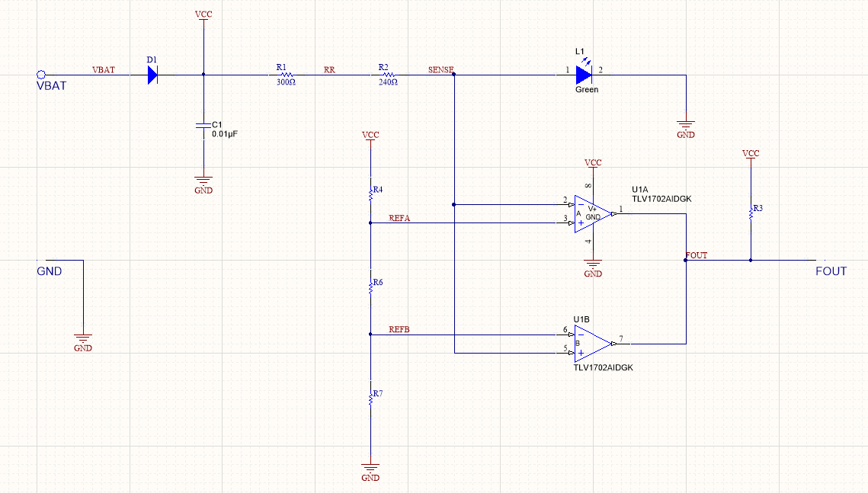
Task: Select resistor R7 symbol
Action: tap(371, 399)
